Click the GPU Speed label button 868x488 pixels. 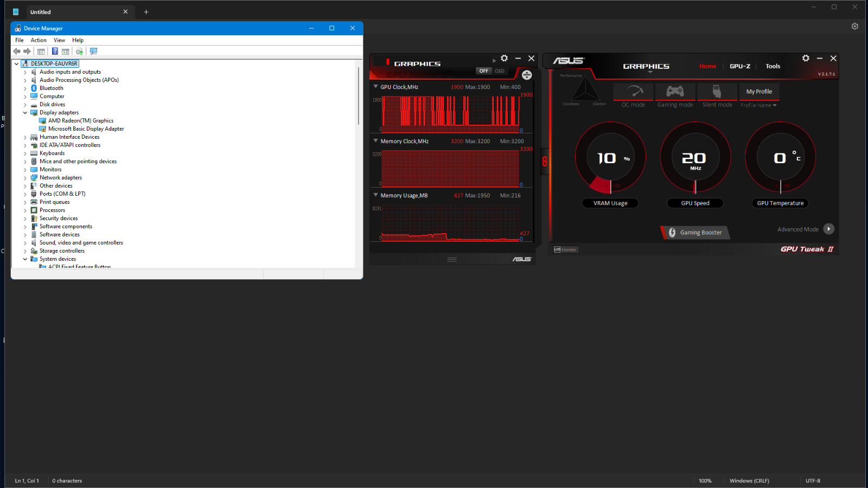(695, 203)
